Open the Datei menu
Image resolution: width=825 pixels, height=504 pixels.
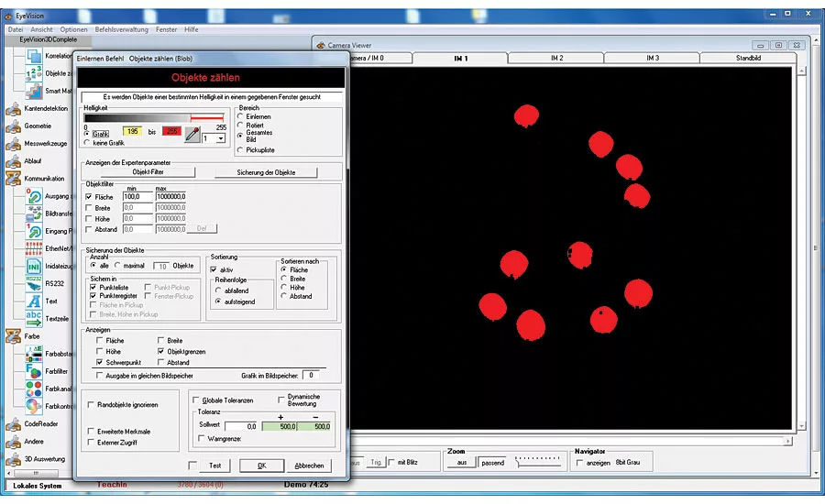(16, 30)
